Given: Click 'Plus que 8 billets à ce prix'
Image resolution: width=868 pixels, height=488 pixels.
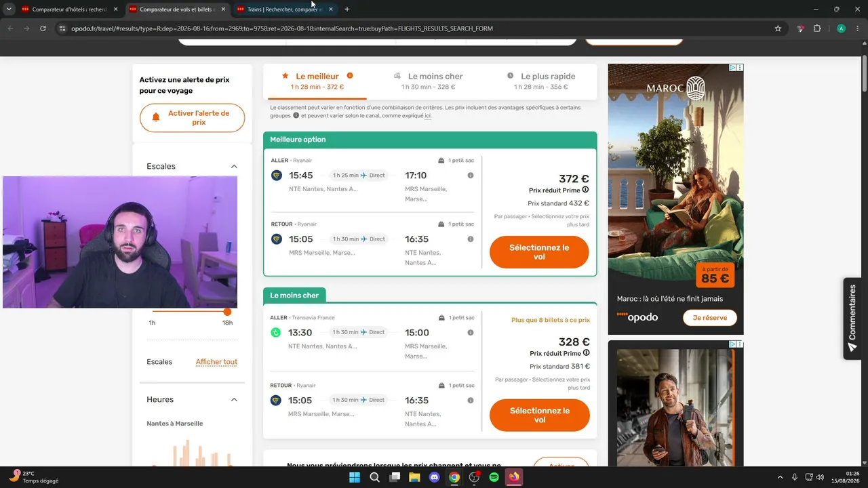Looking at the screenshot, I should pos(551,320).
